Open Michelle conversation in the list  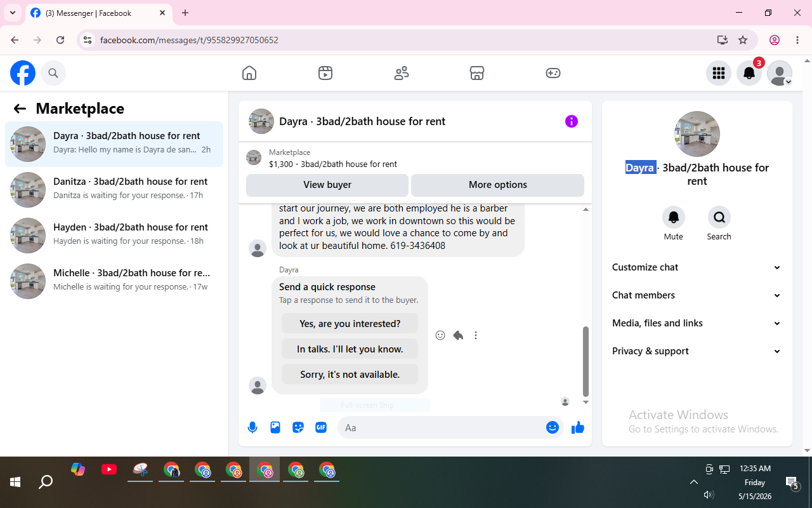114,281
